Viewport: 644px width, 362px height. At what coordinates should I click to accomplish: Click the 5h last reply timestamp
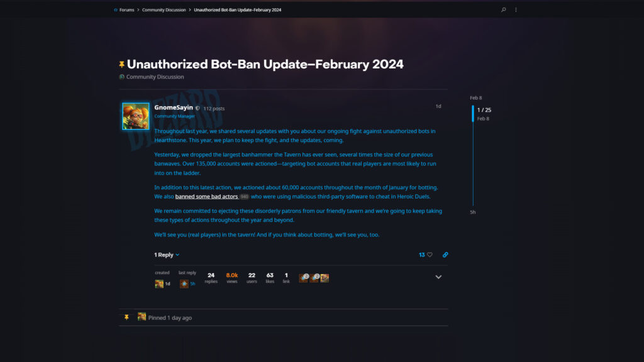(x=191, y=283)
